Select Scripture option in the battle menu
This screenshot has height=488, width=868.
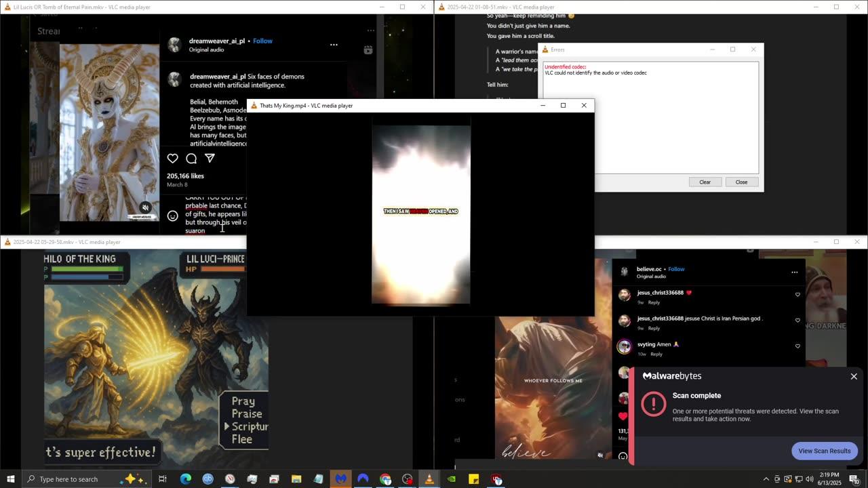pyautogui.click(x=250, y=426)
